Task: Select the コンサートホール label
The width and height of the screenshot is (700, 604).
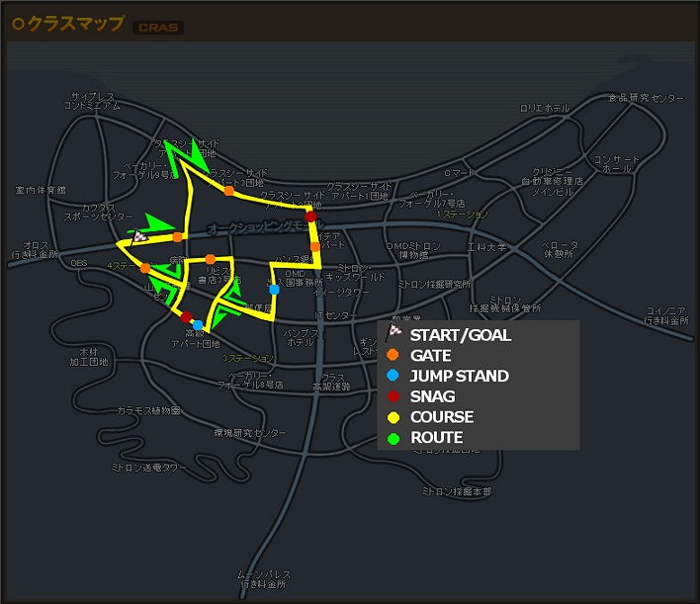Action: click(x=617, y=164)
